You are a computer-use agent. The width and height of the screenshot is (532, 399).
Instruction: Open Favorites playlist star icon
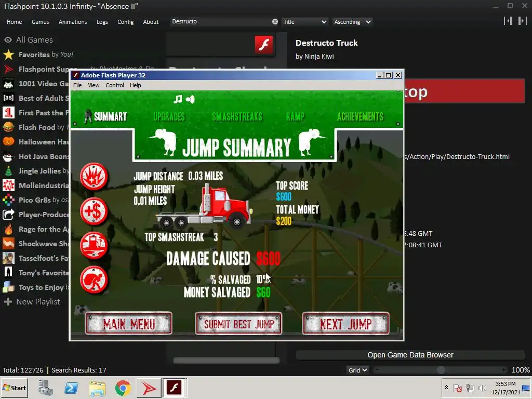(8, 55)
